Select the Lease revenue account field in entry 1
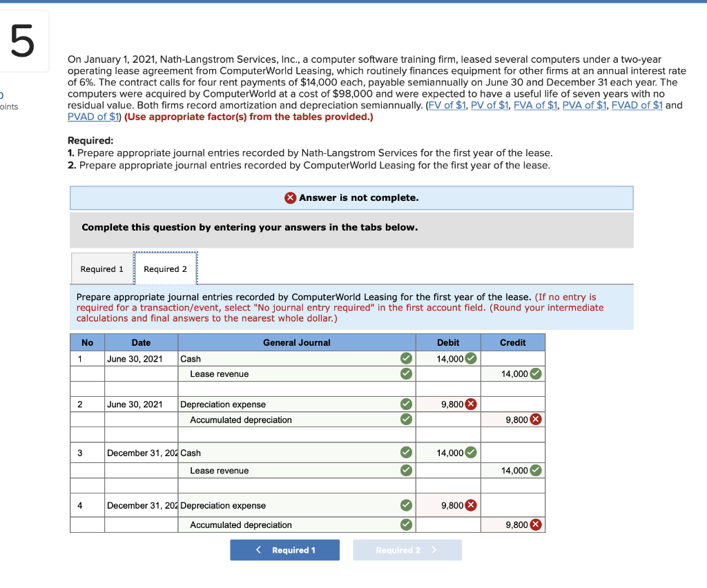 tap(297, 374)
